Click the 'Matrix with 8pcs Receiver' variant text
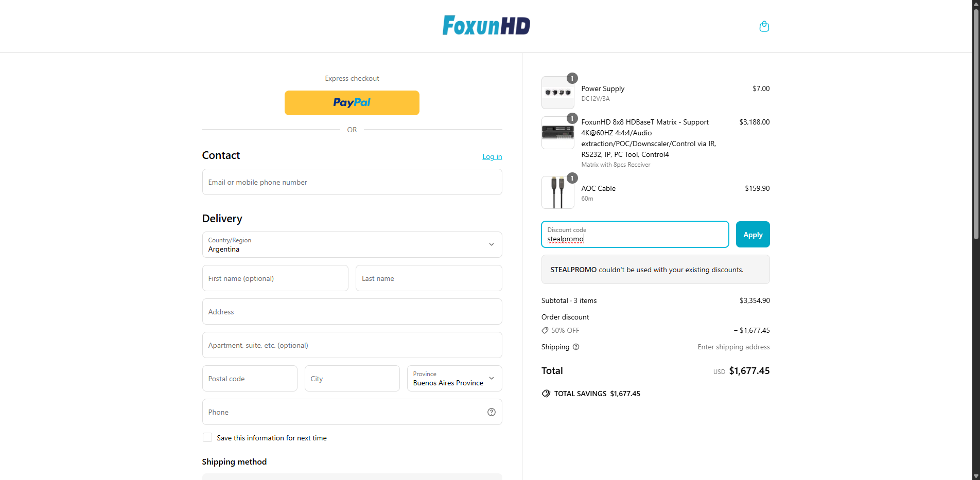 [x=616, y=165]
